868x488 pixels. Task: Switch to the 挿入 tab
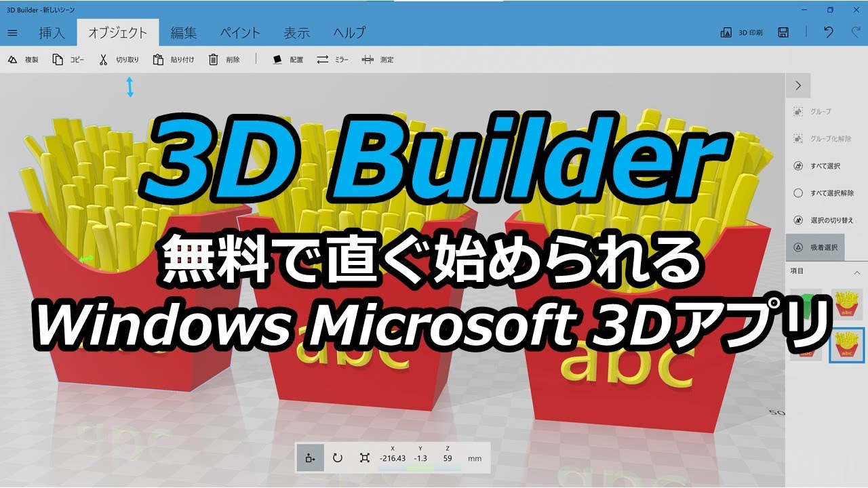52,33
